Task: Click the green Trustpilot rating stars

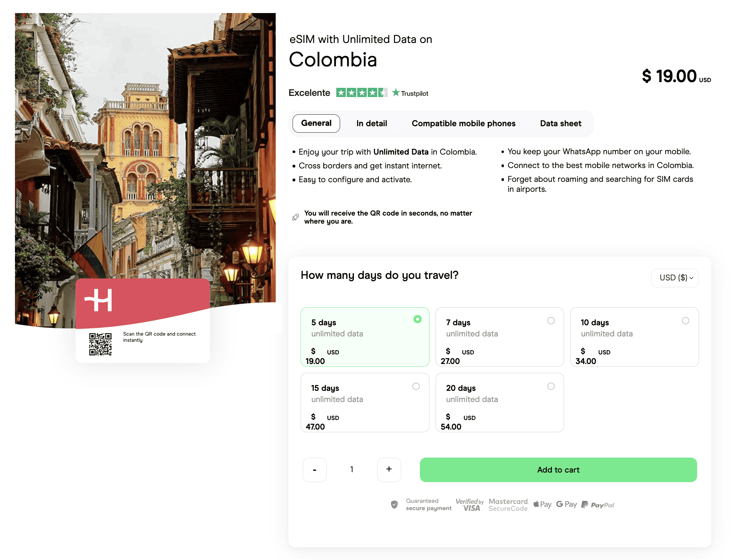Action: 361,93
